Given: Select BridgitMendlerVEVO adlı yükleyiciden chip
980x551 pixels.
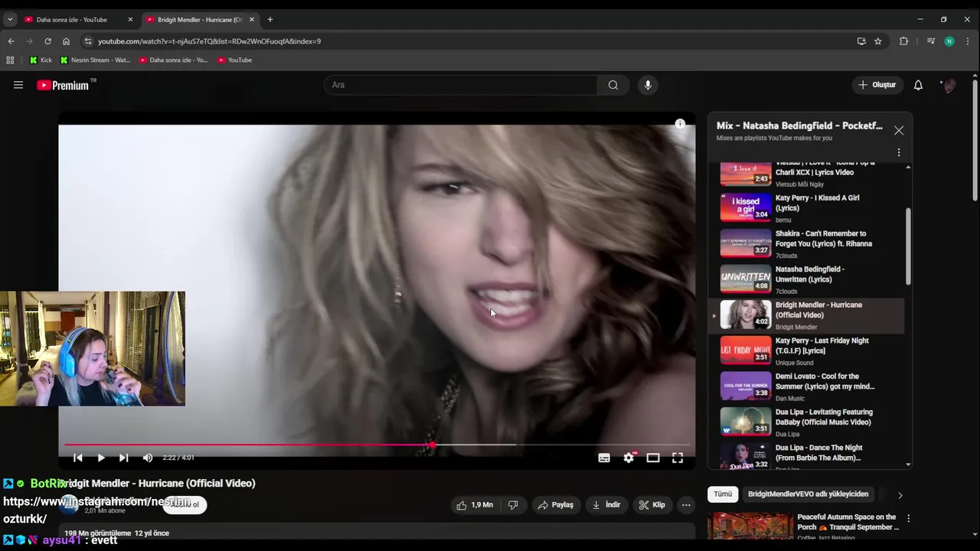Looking at the screenshot, I should (808, 494).
